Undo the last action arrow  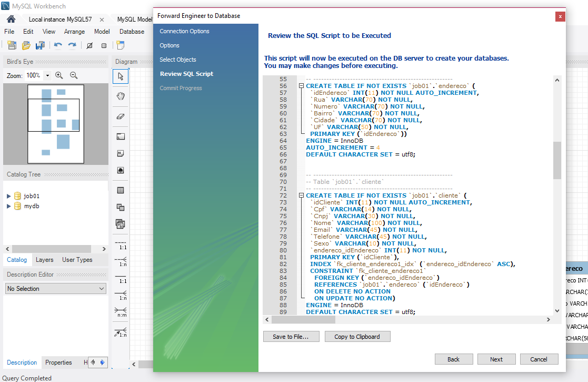(58, 45)
